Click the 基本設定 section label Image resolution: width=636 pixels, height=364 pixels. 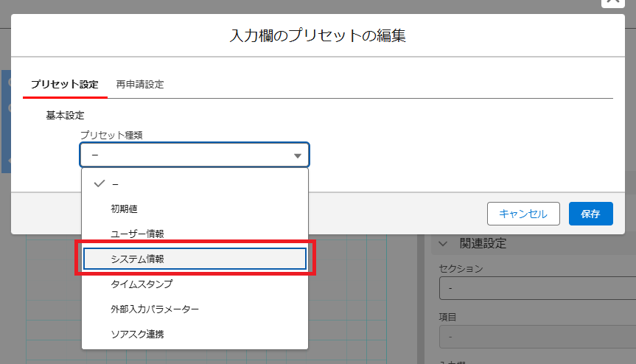pyautogui.click(x=65, y=115)
